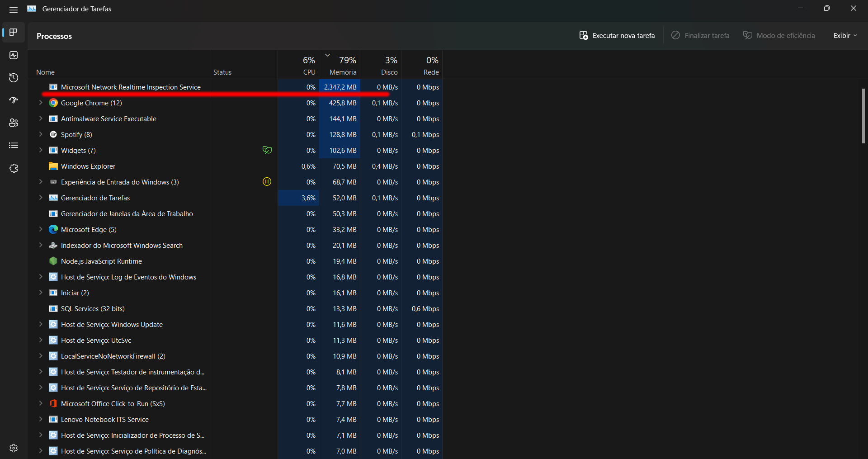Expand the Antimalware Service Executable group

tap(41, 119)
